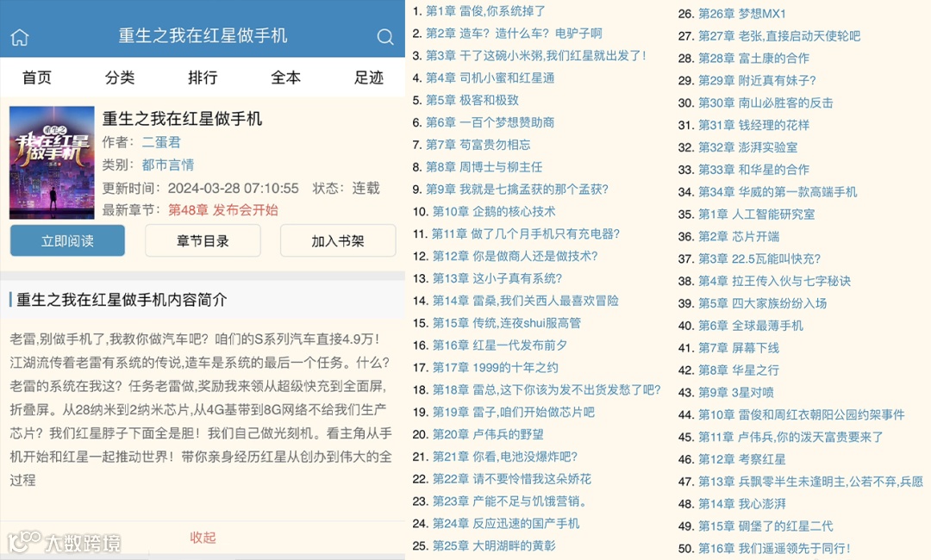931x560 pixels.
Task: Click the 立即阅读 button
Action: pyautogui.click(x=68, y=241)
